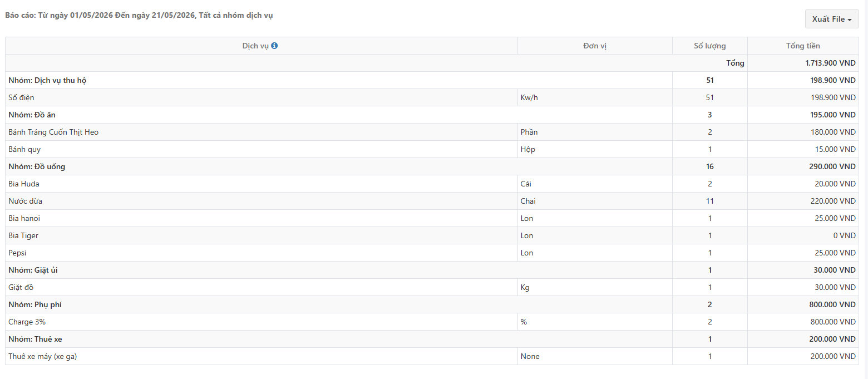This screenshot has width=868, height=379.
Task: Click the Số lượng column header
Action: click(x=710, y=46)
